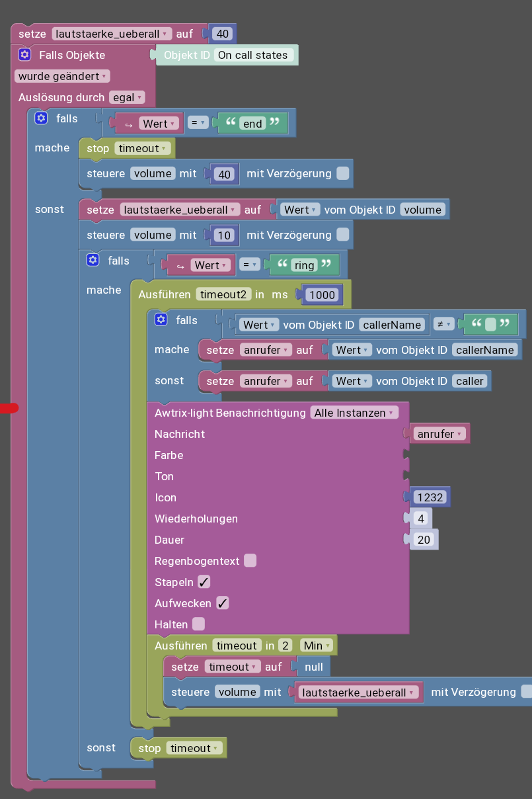The height and width of the screenshot is (799, 532).
Task: Enable the Halten checkbox
Action: pos(197,624)
